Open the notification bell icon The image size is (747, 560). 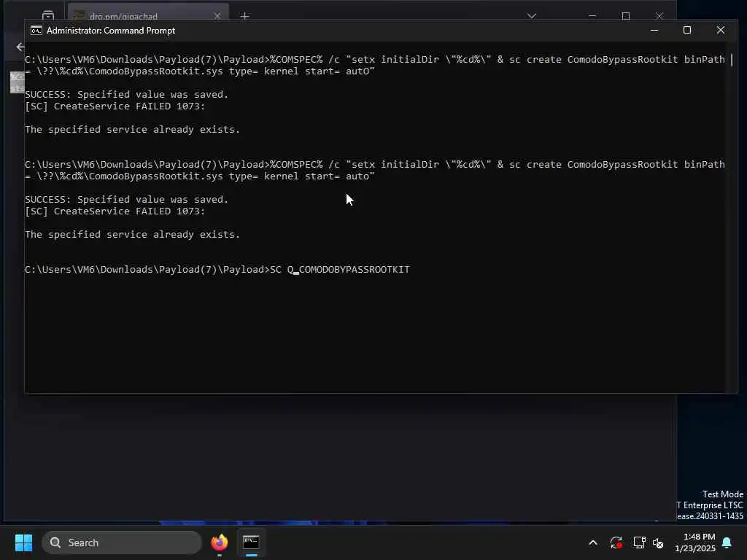click(727, 542)
